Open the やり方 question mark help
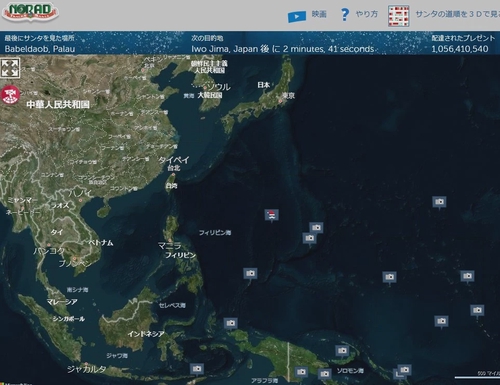This screenshot has height=385, width=500. (345, 15)
